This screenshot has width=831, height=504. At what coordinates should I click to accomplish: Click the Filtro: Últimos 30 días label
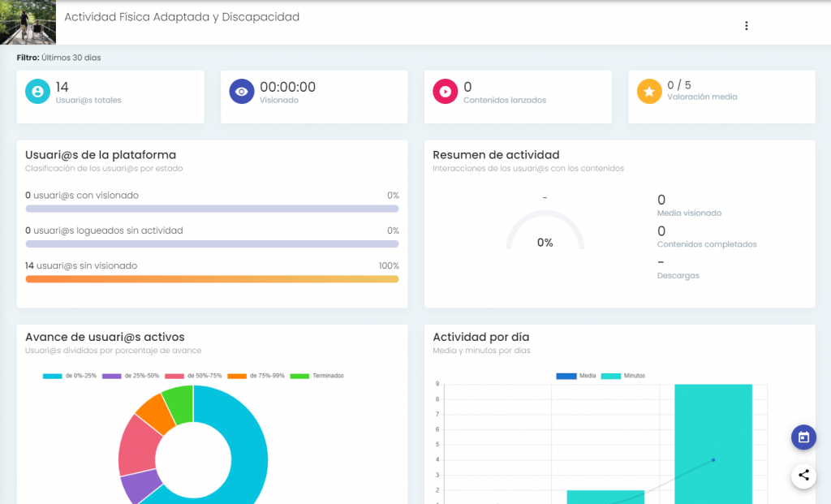[x=58, y=58]
